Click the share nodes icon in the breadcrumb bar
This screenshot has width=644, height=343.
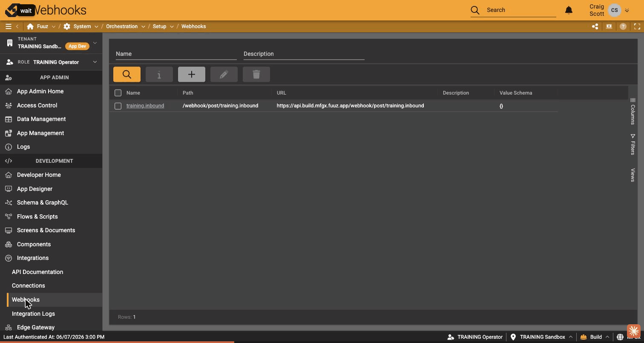pyautogui.click(x=595, y=26)
